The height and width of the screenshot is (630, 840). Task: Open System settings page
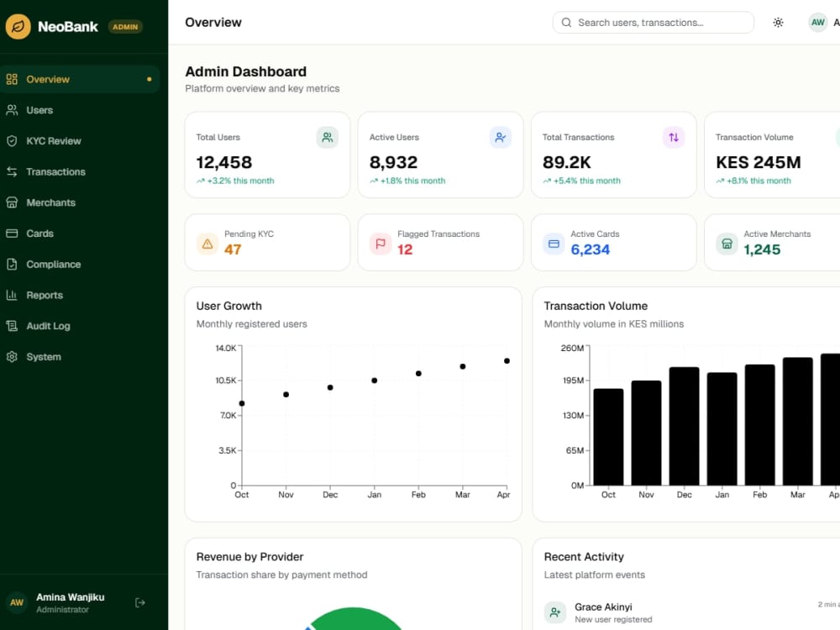pos(80,356)
